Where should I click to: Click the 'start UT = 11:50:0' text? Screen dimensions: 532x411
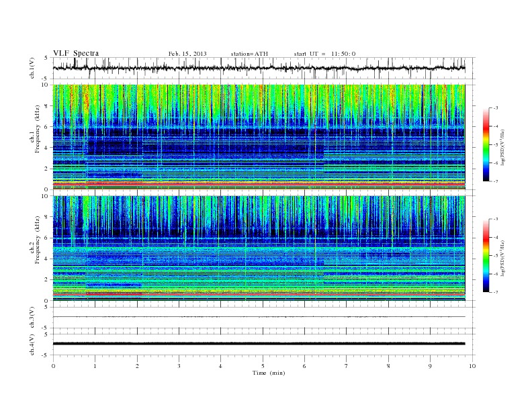tap(324, 54)
